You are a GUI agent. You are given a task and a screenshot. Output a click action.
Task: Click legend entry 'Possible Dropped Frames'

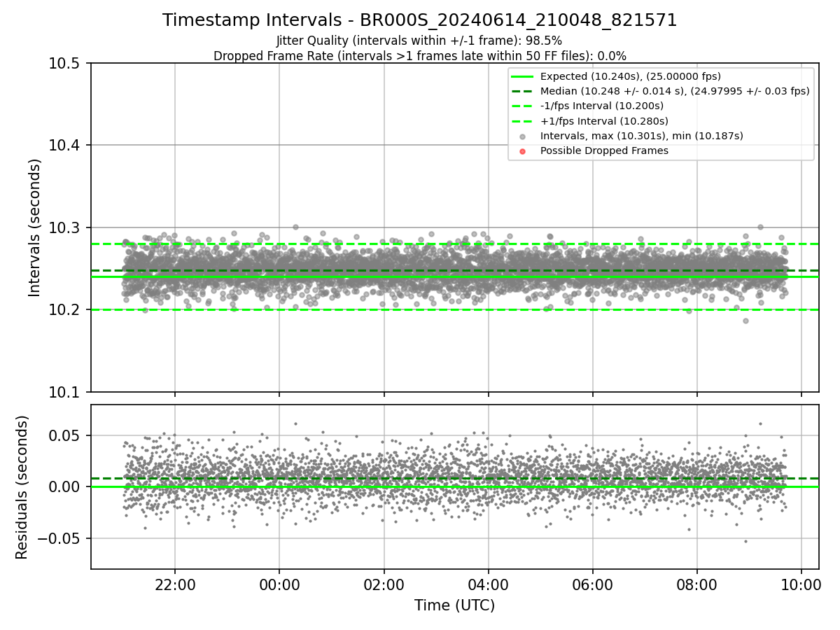pyautogui.click(x=604, y=150)
